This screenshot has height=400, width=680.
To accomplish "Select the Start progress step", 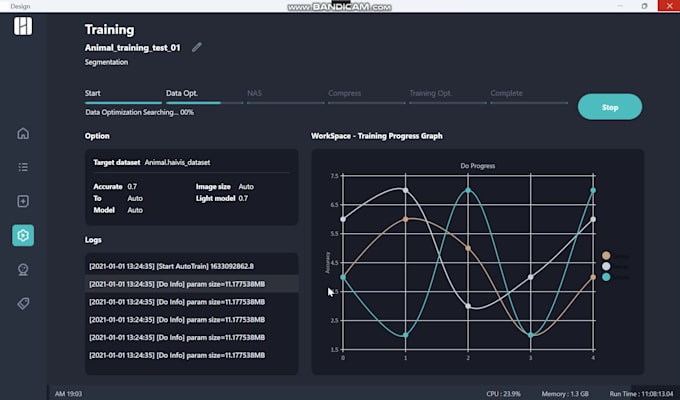I will 93,93.
